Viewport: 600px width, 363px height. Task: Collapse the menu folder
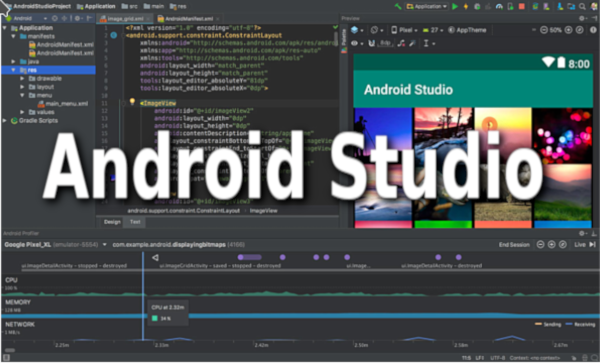click(22, 95)
